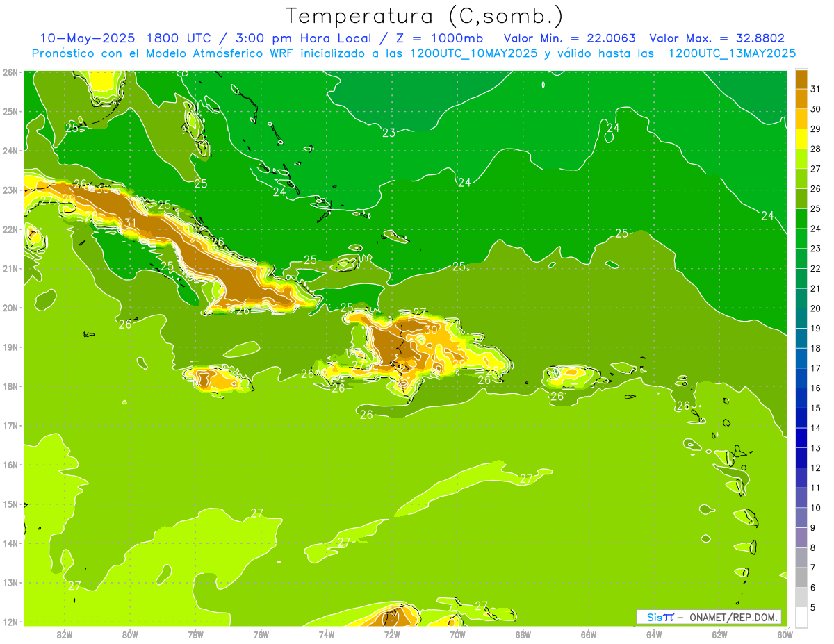Click the white legend swatch below 5
Viewport: 834px width, 644px height.
tap(802, 616)
